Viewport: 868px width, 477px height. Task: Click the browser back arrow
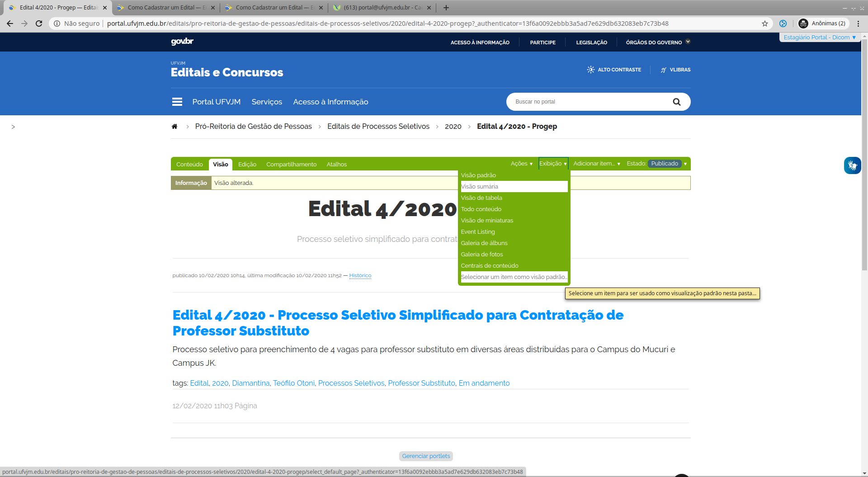[10, 24]
